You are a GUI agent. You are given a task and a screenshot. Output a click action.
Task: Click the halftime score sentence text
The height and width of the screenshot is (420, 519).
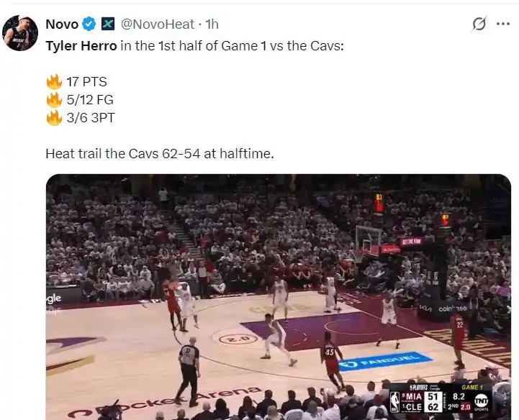tap(160, 154)
